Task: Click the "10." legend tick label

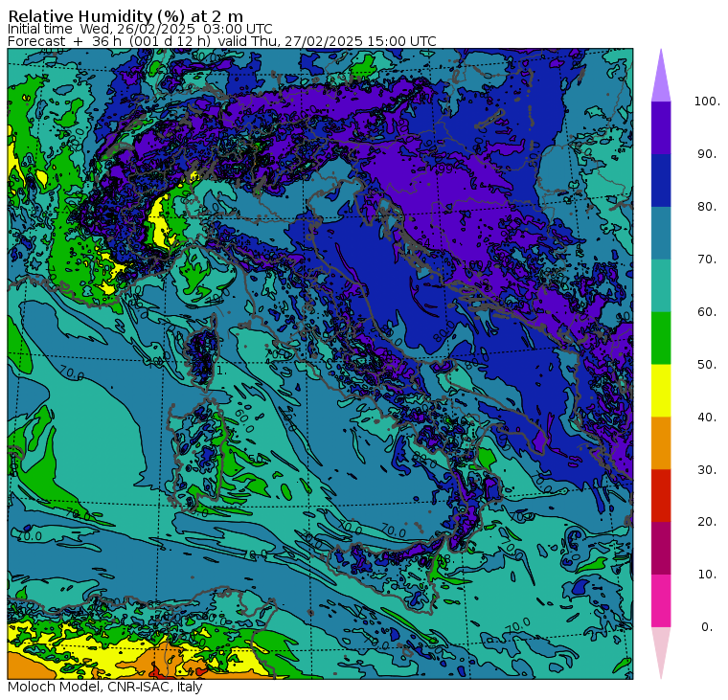Action: point(707,575)
